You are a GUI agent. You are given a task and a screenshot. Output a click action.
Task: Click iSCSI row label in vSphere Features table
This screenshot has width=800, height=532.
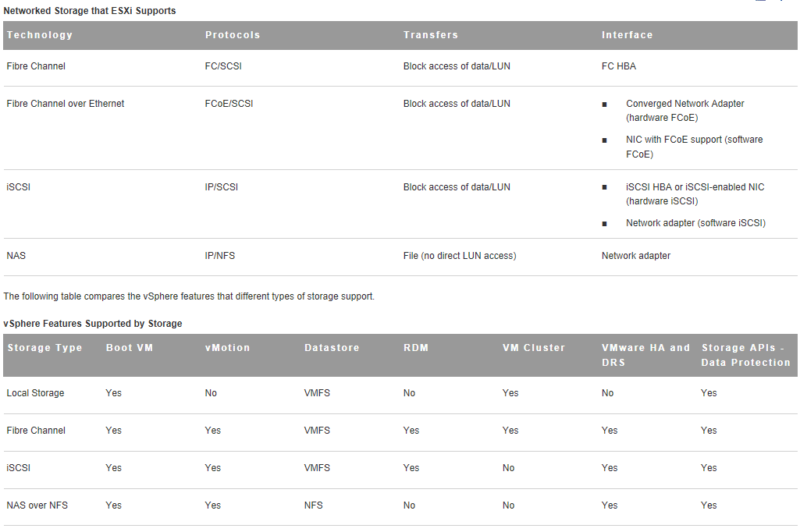coord(19,468)
